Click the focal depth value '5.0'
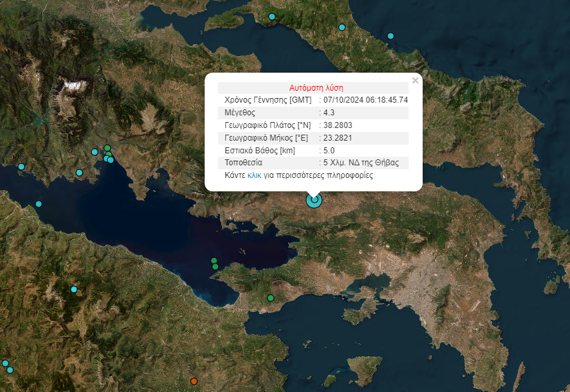The width and height of the screenshot is (570, 392). 329,151
